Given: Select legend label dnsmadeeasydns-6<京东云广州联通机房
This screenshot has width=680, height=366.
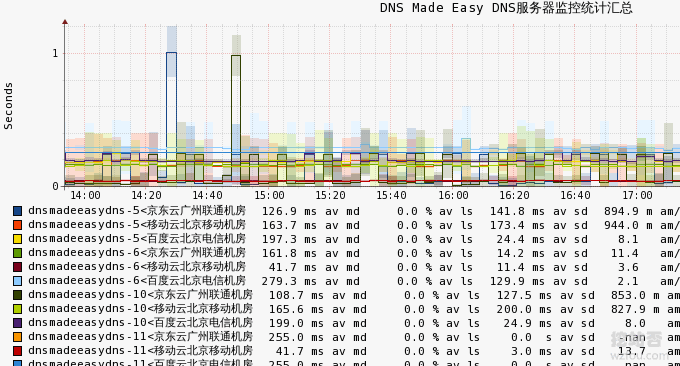Looking at the screenshot, I should coord(137,252).
